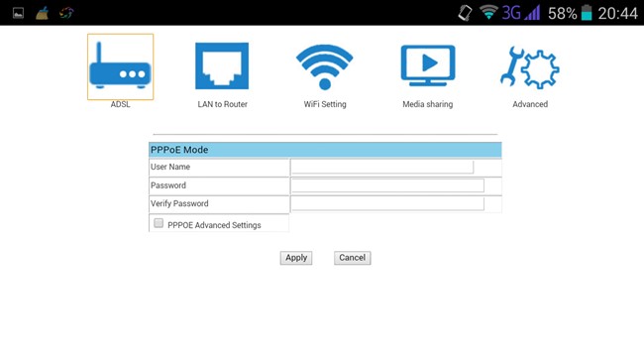
Task: Click the Verify Password row label
Action: [179, 204]
